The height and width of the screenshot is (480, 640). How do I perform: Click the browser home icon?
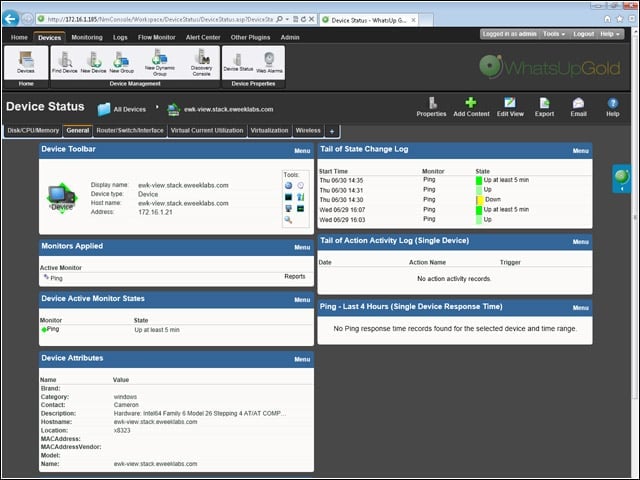click(607, 19)
